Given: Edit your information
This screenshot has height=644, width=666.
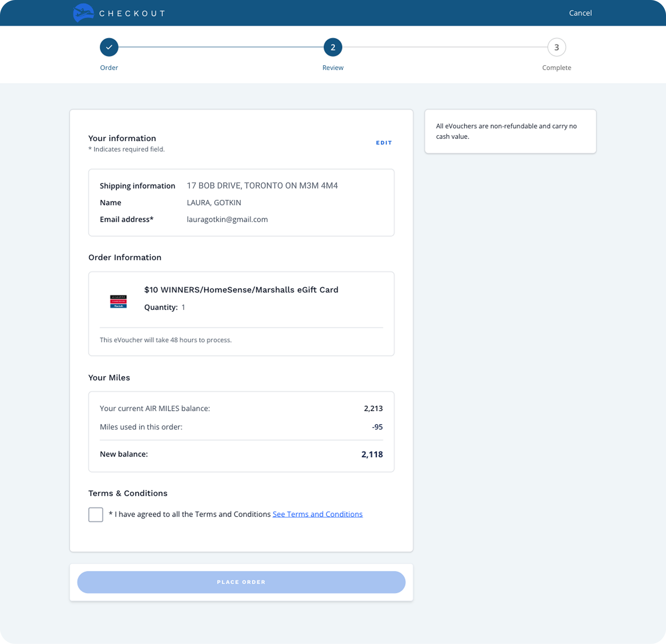Looking at the screenshot, I should point(384,143).
